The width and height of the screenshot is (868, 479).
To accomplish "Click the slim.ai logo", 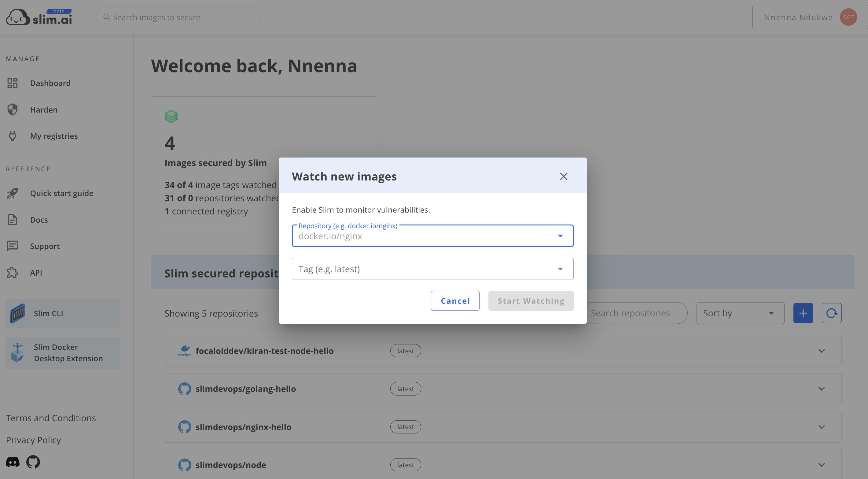I will pos(39,17).
